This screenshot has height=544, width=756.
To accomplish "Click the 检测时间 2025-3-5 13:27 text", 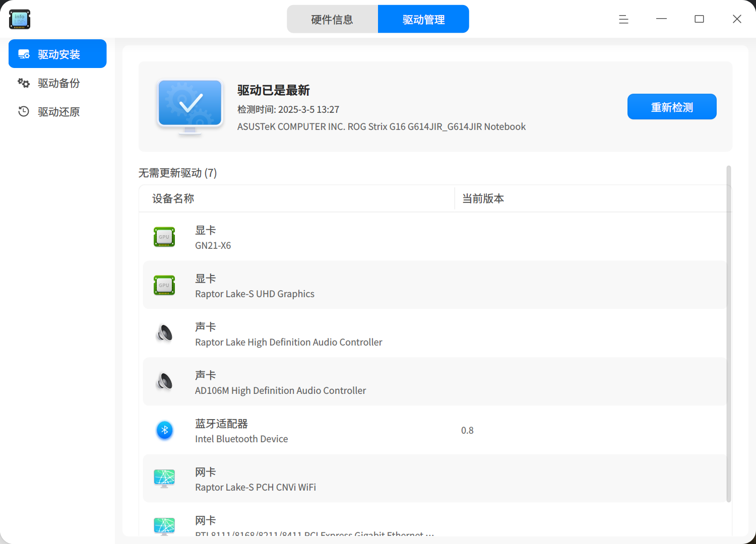I will coord(288,109).
